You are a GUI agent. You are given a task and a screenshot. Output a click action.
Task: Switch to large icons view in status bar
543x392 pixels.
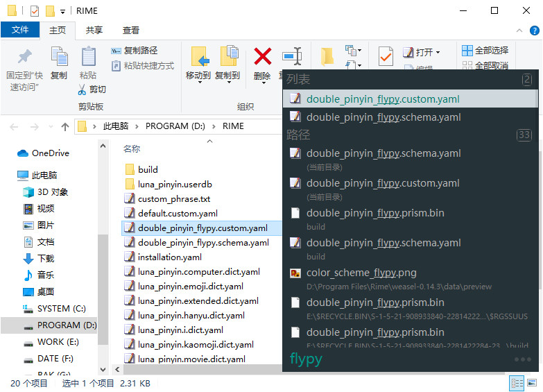[x=533, y=383]
